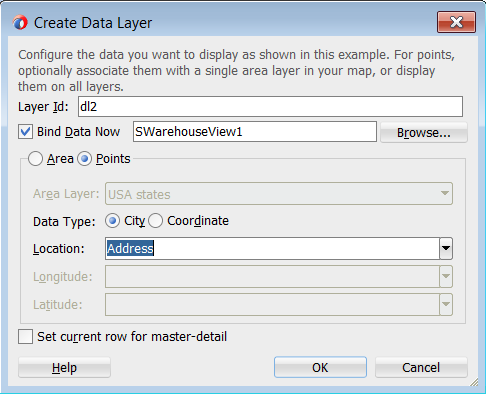Select the Points radio button
Image resolution: width=486 pixels, height=394 pixels.
click(x=84, y=159)
